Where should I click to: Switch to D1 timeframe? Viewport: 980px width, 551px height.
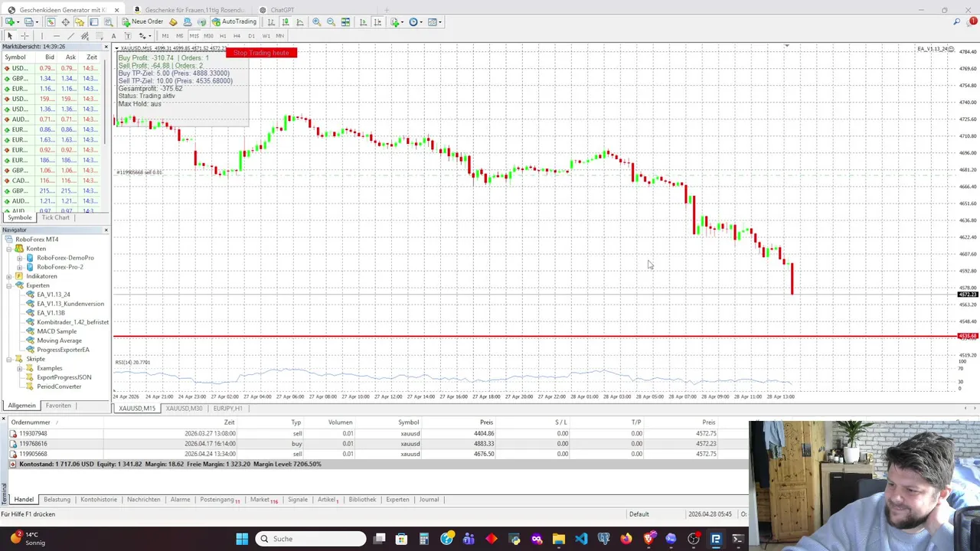pyautogui.click(x=251, y=36)
